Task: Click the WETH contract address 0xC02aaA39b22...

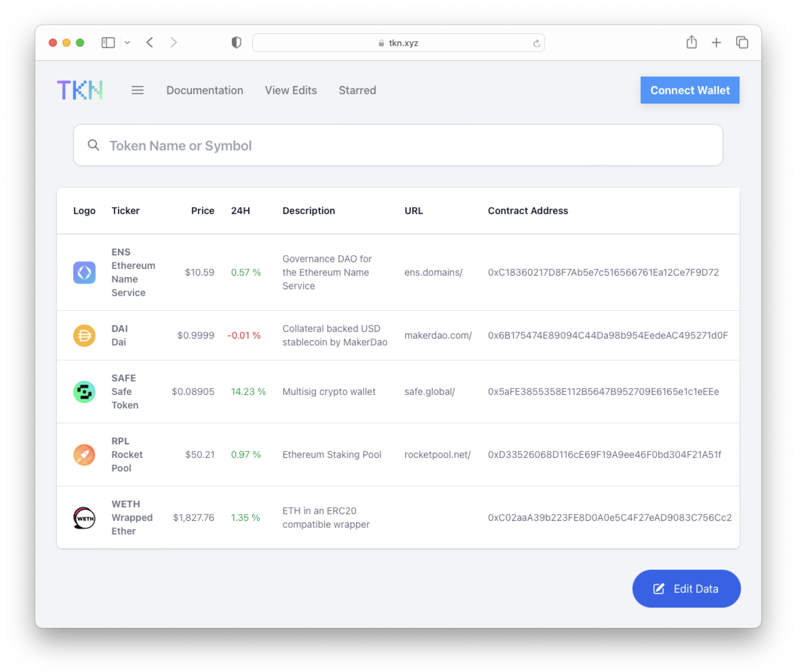Action: pyautogui.click(x=610, y=518)
